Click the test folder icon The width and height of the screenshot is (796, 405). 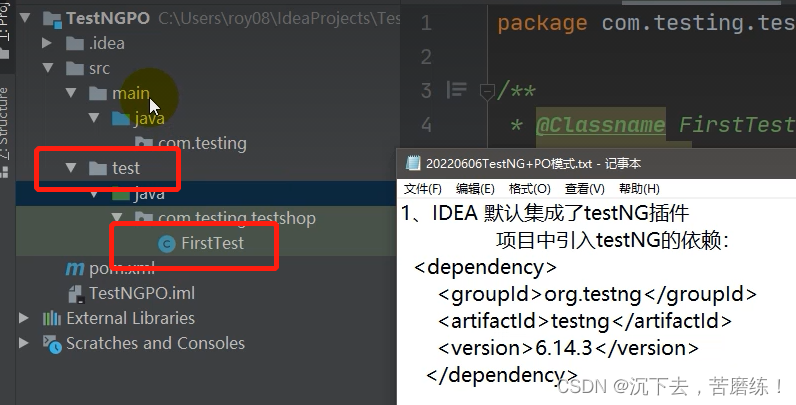[x=97, y=168]
